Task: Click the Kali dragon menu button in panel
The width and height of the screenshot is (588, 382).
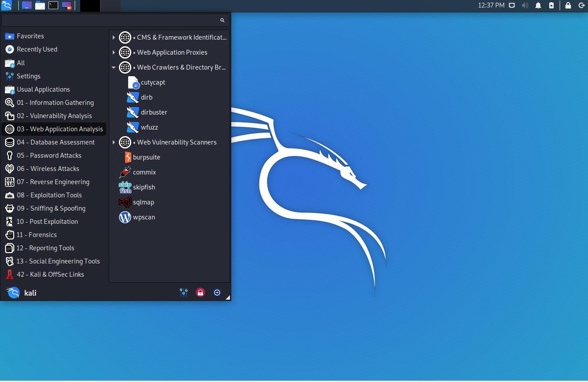Action: (6, 5)
